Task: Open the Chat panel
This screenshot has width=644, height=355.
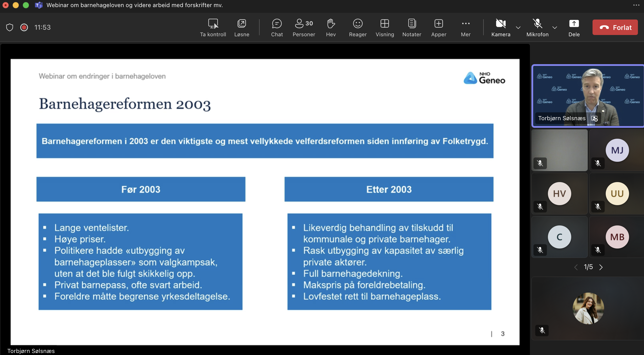Action: [x=277, y=27]
